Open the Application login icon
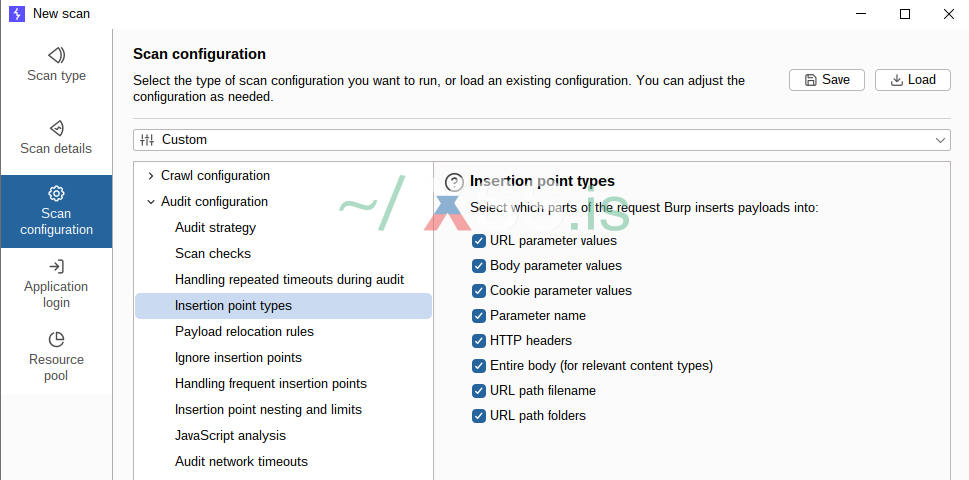This screenshot has height=480, width=969. coord(56,266)
